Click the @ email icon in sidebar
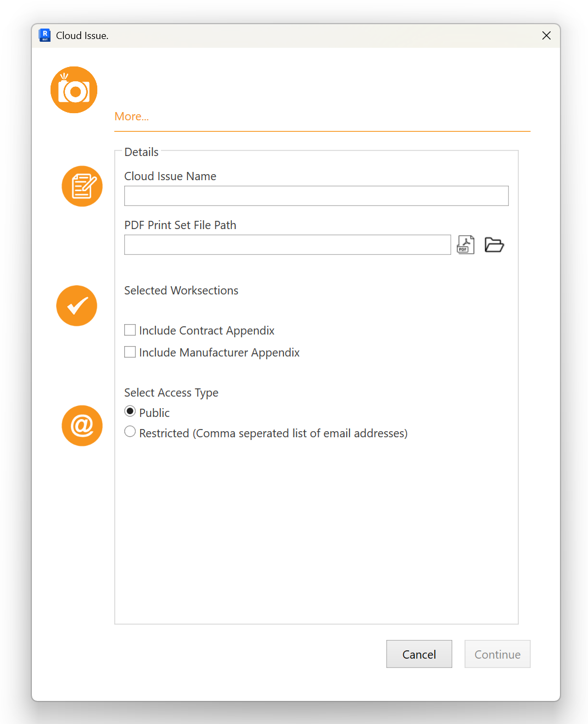Viewport: 588px width, 724px height. (x=82, y=426)
